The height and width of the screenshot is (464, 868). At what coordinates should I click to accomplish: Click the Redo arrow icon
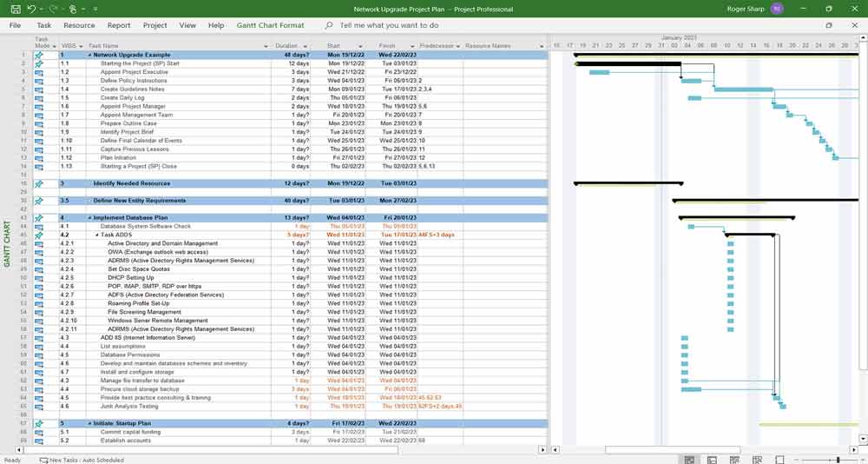click(x=53, y=9)
